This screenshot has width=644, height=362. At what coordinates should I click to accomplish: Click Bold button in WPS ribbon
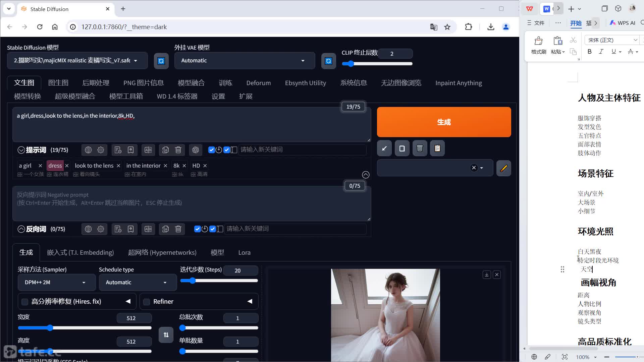click(x=590, y=51)
